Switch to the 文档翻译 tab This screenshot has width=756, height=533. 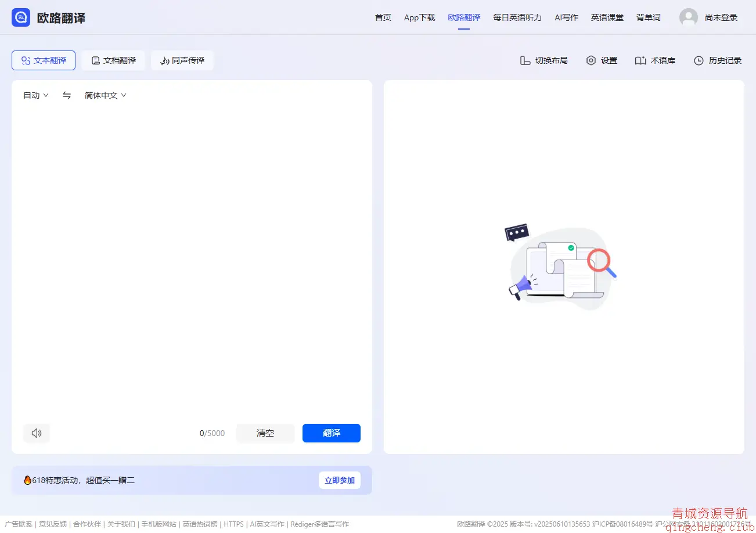[113, 60]
